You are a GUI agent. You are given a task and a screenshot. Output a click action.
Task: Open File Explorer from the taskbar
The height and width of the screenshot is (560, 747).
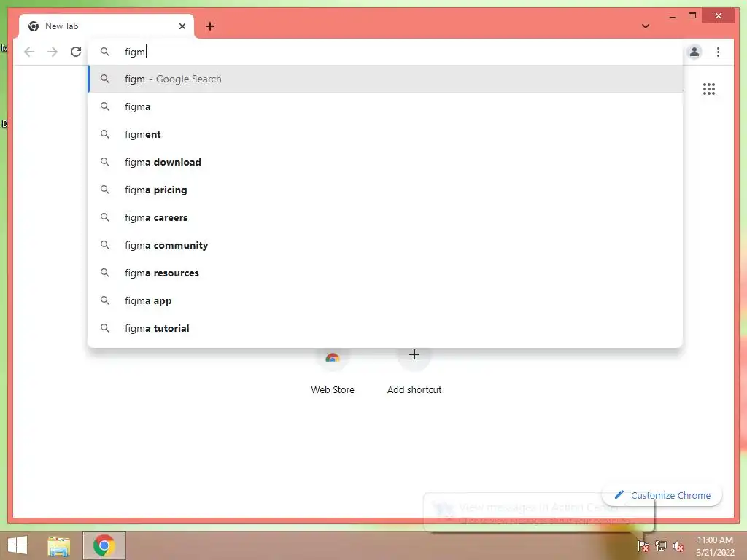pos(59,545)
